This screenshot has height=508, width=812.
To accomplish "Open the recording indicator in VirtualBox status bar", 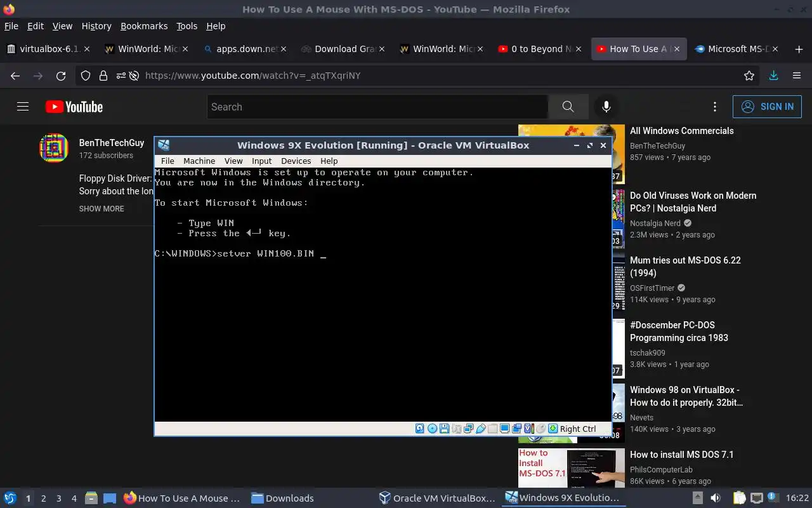I will tap(517, 429).
